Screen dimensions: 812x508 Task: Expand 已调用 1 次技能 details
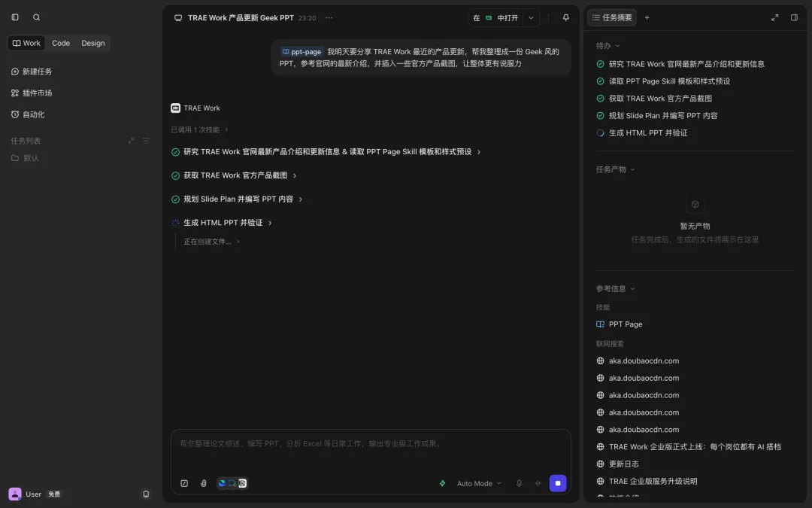pos(199,129)
